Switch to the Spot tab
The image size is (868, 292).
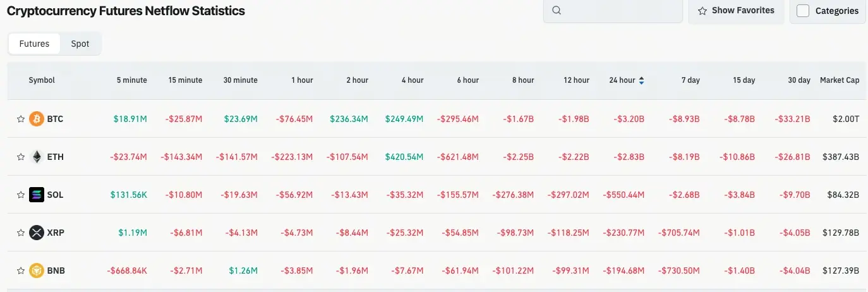80,44
